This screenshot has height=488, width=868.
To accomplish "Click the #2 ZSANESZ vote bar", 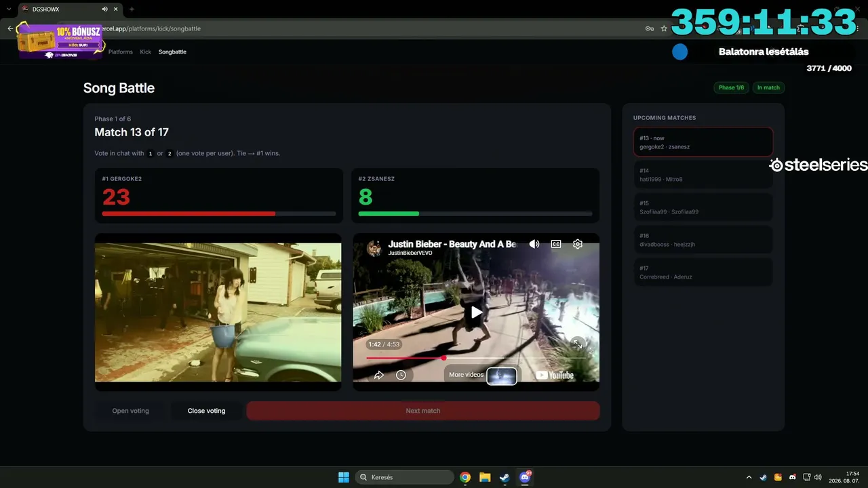I will pos(475,213).
